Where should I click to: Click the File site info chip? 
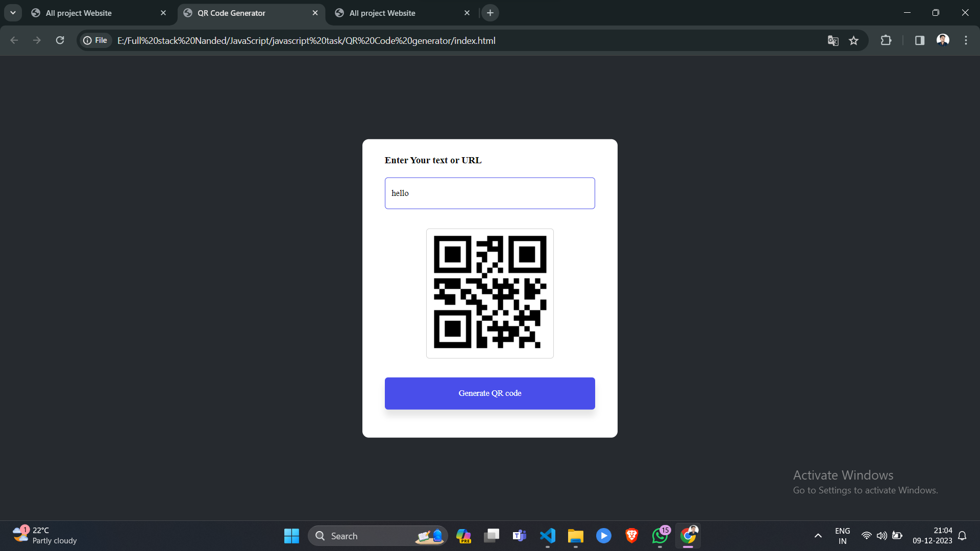pos(95,40)
